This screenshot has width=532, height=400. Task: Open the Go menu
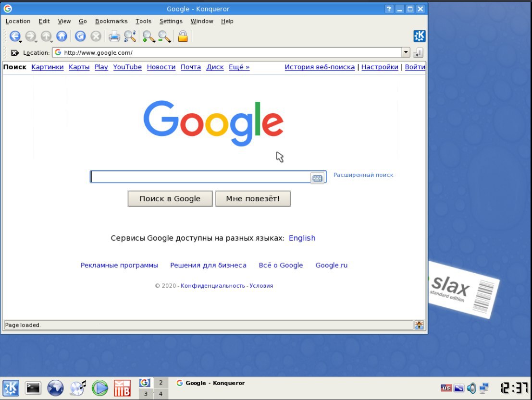coord(83,21)
